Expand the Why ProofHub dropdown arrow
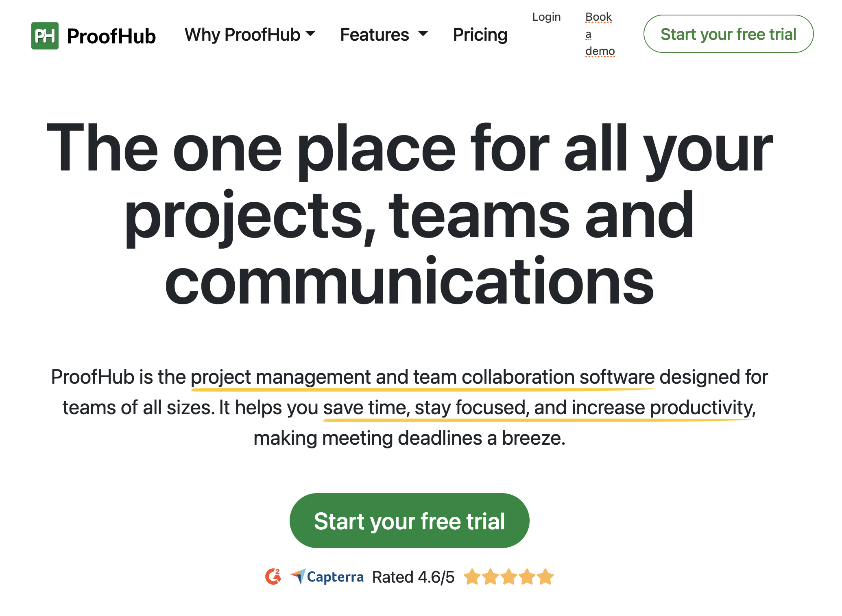This screenshot has width=842, height=616. coord(310,34)
